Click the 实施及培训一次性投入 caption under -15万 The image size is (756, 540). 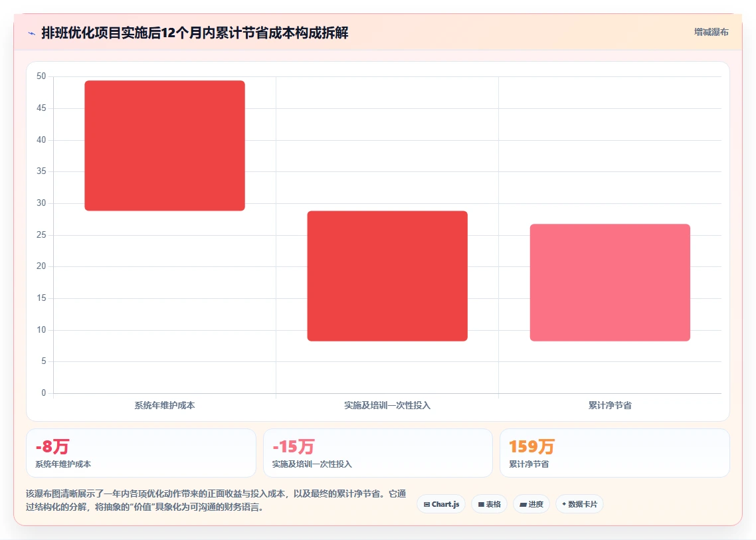312,464
